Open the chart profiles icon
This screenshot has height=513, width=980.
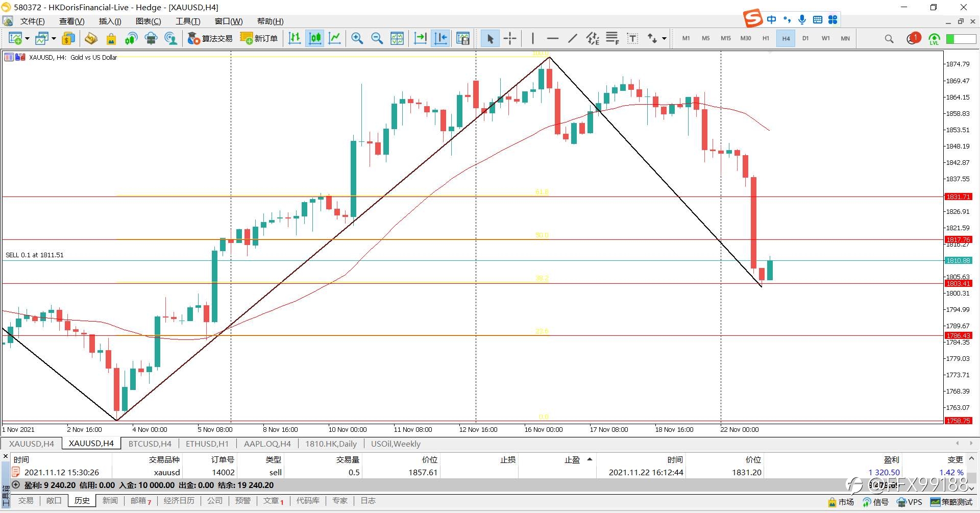(42, 38)
